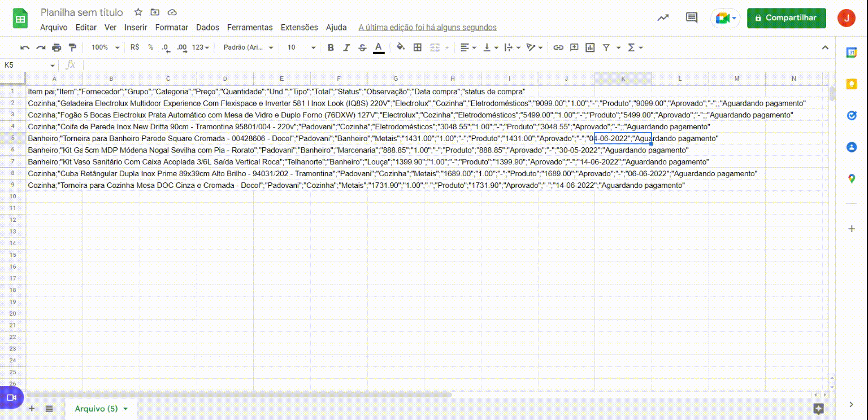Viewport: 868px width, 420px height.
Task: Hide the menus with the toolbar chevron
Action: pos(825,47)
